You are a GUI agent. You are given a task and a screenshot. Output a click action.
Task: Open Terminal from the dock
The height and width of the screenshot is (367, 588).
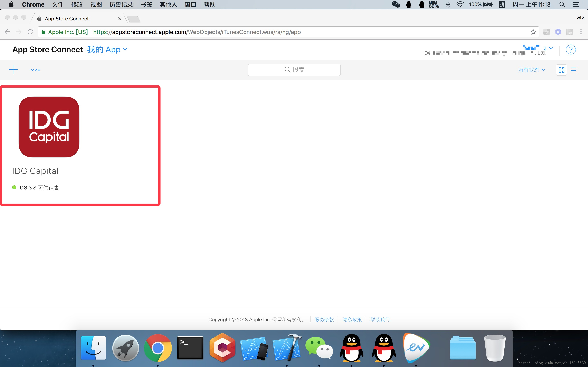click(190, 348)
